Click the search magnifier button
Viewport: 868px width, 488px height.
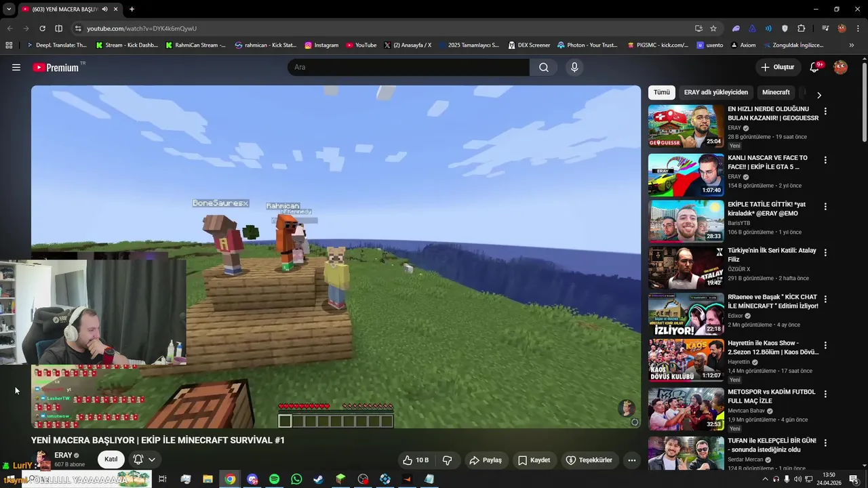pyautogui.click(x=544, y=67)
